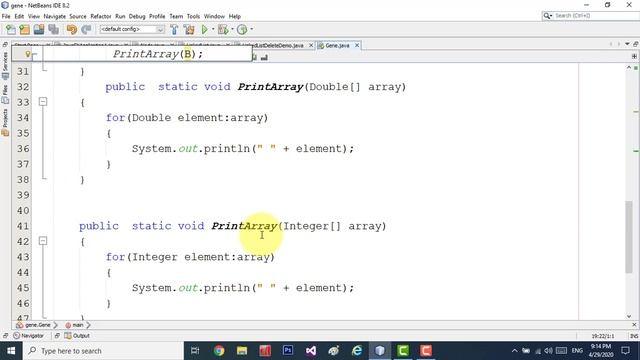This screenshot has width=640, height=360.
Task: Collapse the code fold at line 33
Action: pyautogui.click(x=43, y=102)
